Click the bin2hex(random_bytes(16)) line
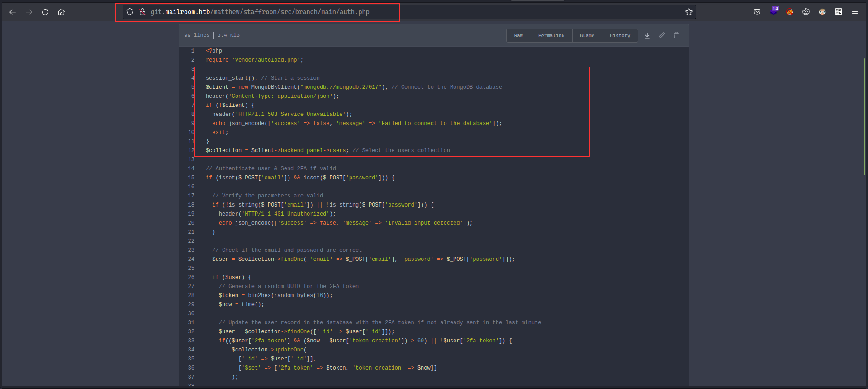 tap(275, 295)
